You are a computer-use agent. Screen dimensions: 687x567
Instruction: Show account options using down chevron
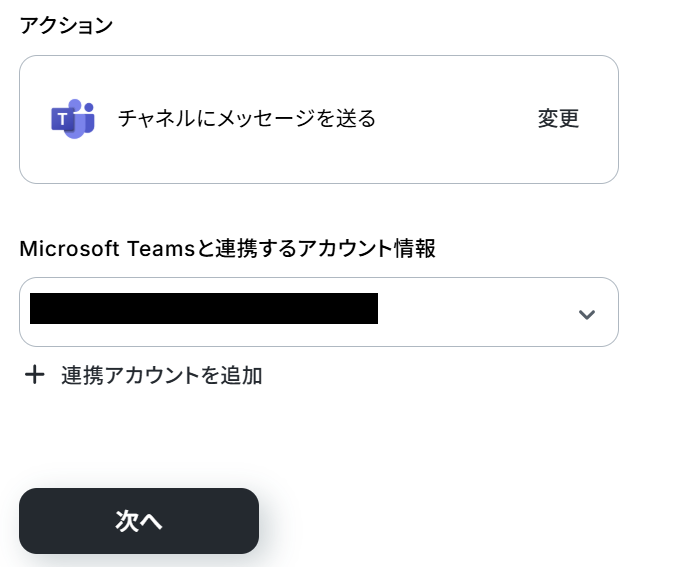pos(587,314)
